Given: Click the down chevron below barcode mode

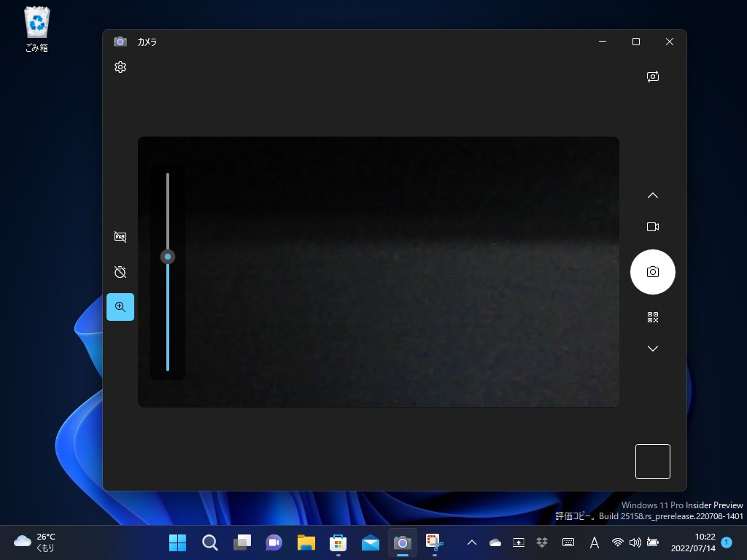Looking at the screenshot, I should [x=652, y=349].
